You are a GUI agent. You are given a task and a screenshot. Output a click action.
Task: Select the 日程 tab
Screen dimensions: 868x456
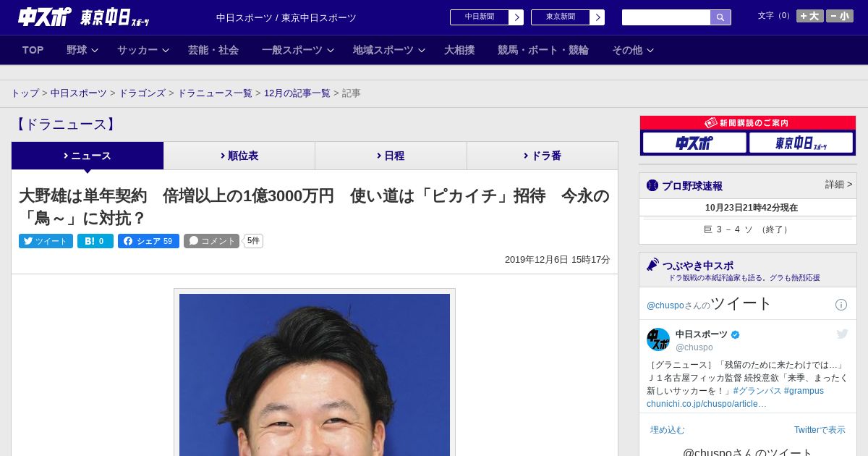(391, 156)
